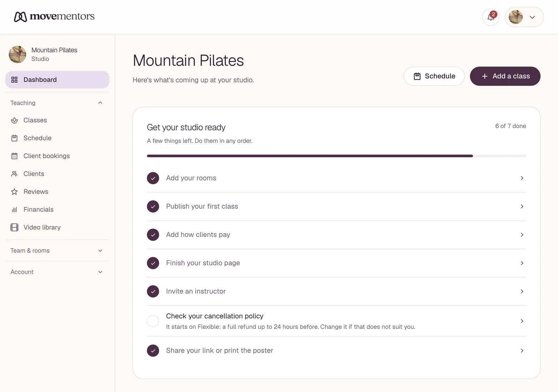Open Video library in the sidebar

[x=57, y=228]
